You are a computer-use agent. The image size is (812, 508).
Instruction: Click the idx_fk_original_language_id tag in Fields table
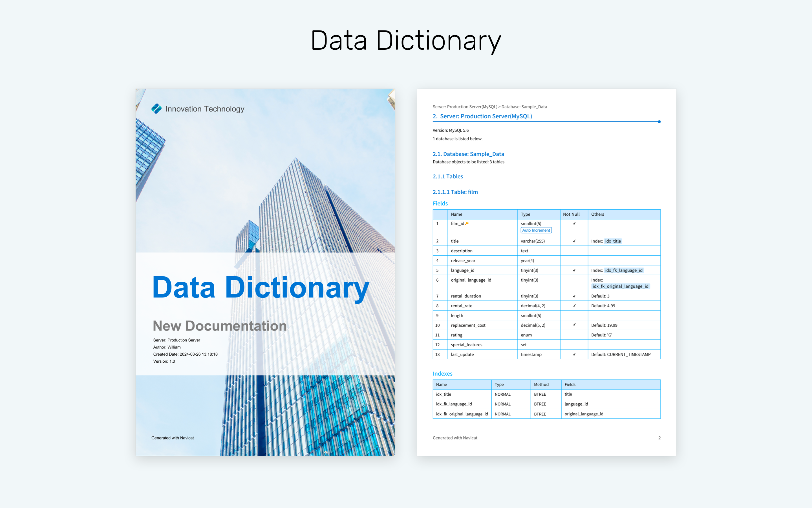click(x=620, y=286)
